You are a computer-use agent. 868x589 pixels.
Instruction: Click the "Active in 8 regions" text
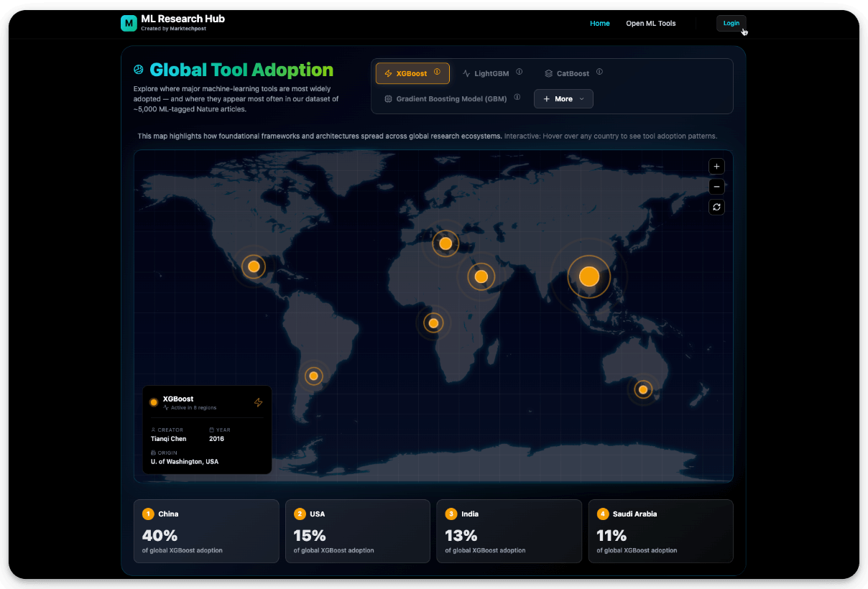(193, 408)
